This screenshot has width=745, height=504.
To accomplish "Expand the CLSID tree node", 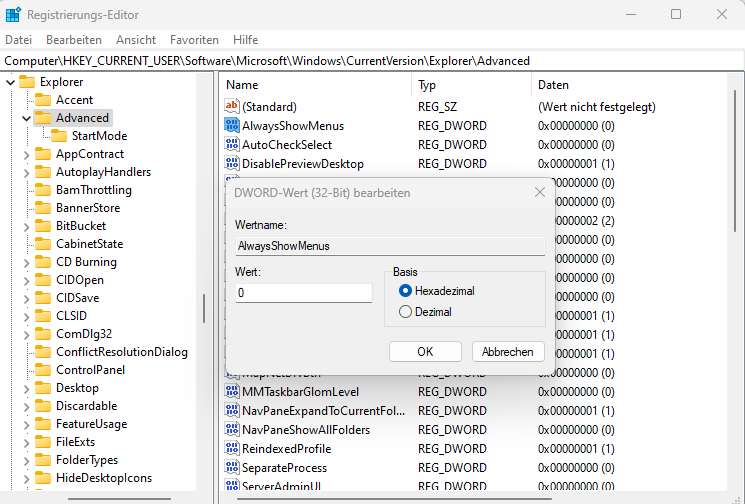I will pos(27,317).
